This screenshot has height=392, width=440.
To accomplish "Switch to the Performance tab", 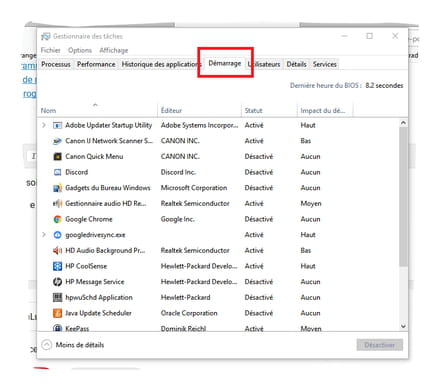I will click(x=96, y=64).
